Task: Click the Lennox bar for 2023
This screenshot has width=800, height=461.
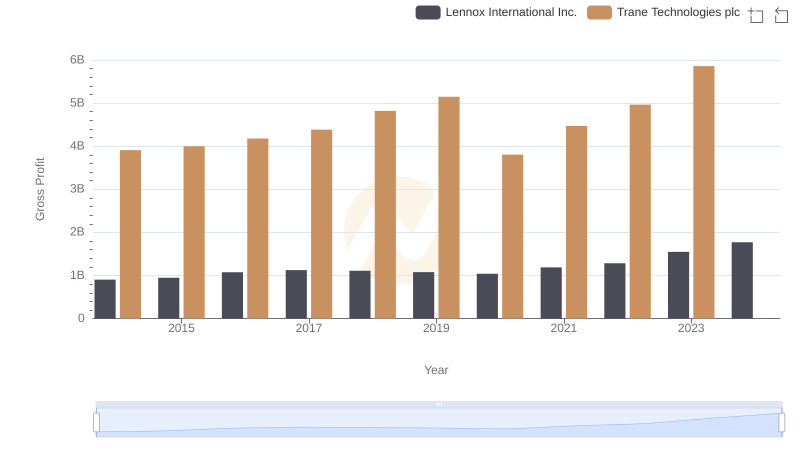Action: (679, 285)
